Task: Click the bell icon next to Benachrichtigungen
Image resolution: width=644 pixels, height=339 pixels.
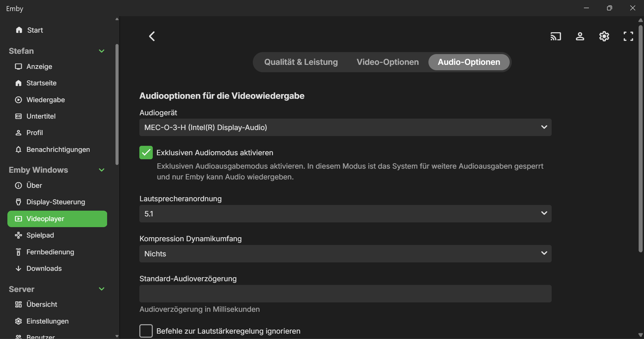Action: 18,150
